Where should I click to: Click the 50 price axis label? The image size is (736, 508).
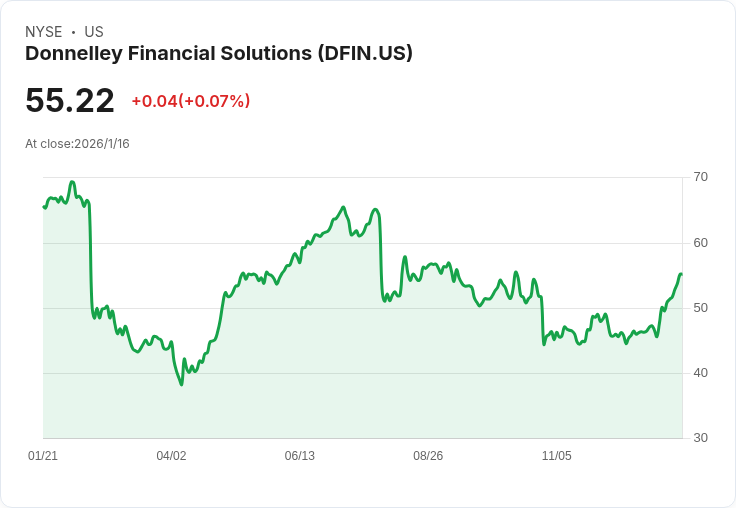click(700, 308)
